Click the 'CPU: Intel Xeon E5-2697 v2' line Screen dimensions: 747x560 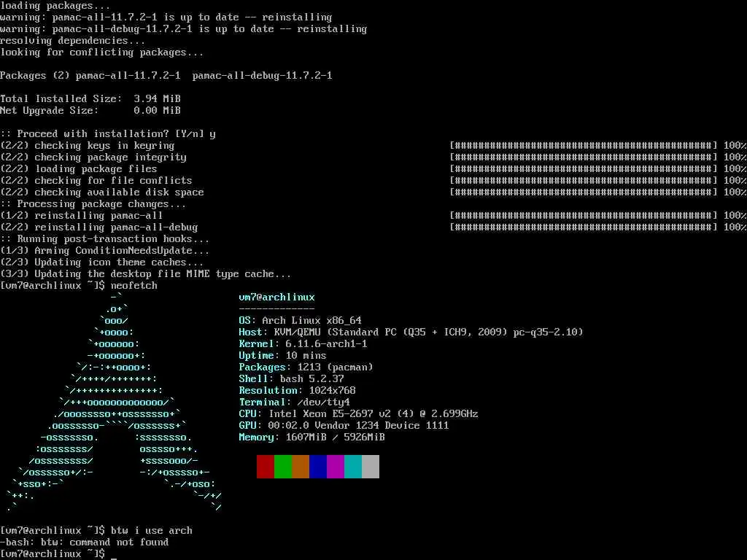coord(358,414)
